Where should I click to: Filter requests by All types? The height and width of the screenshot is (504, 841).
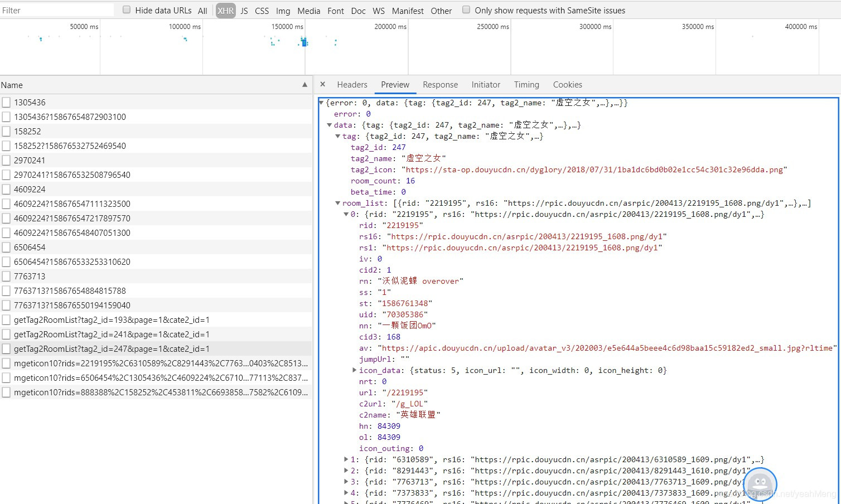202,11
